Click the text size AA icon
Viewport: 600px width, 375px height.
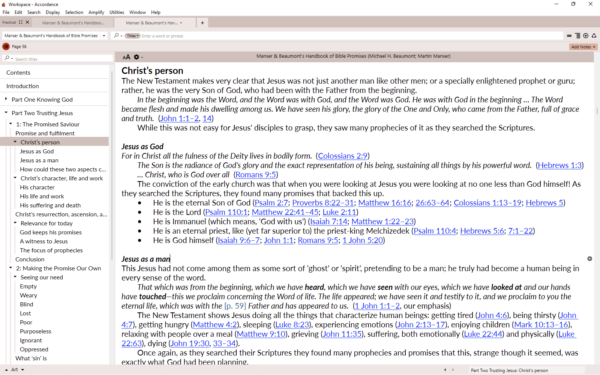126,57
